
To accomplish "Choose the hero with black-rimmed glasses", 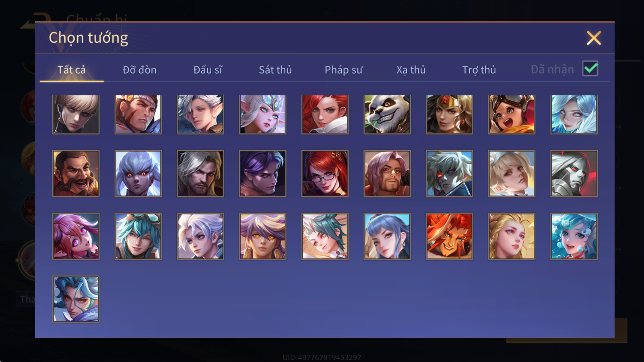I will coord(325,173).
